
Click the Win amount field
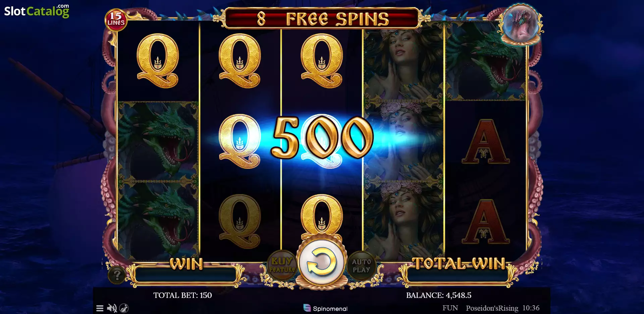pos(186,274)
